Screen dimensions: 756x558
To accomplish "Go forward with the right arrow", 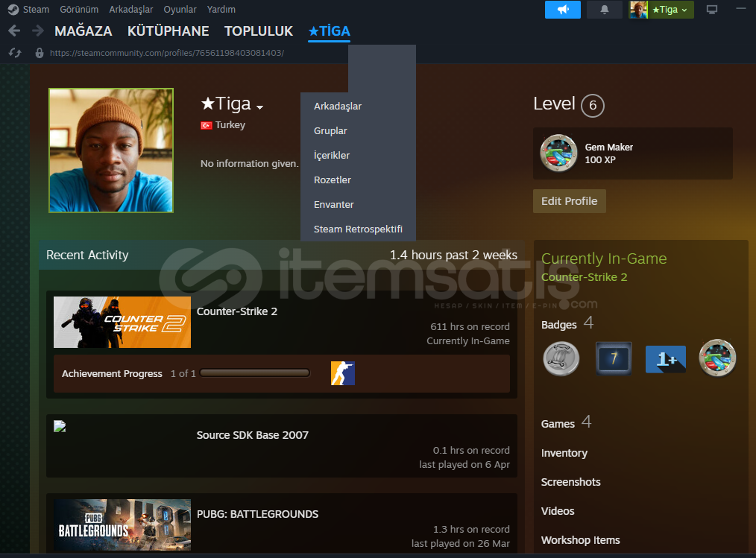I will (x=37, y=31).
